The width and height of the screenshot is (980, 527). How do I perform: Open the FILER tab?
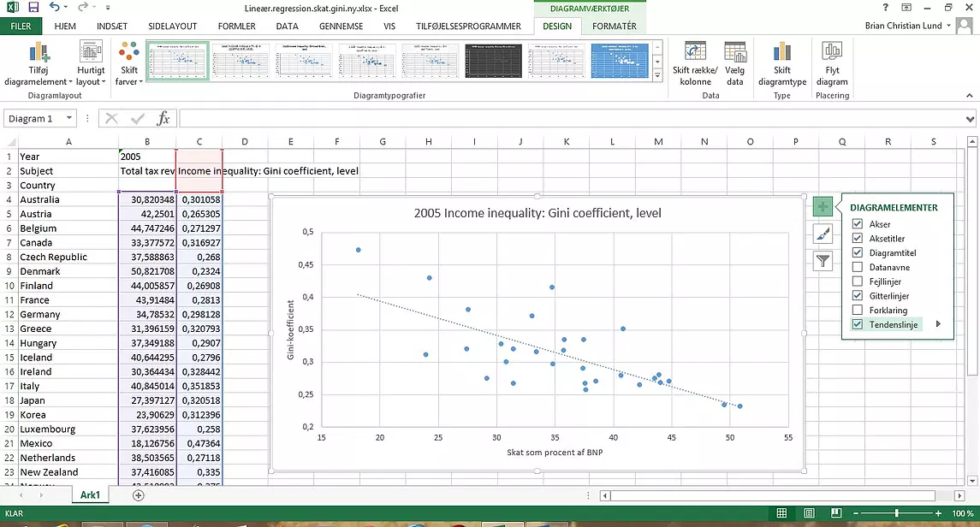coord(21,27)
